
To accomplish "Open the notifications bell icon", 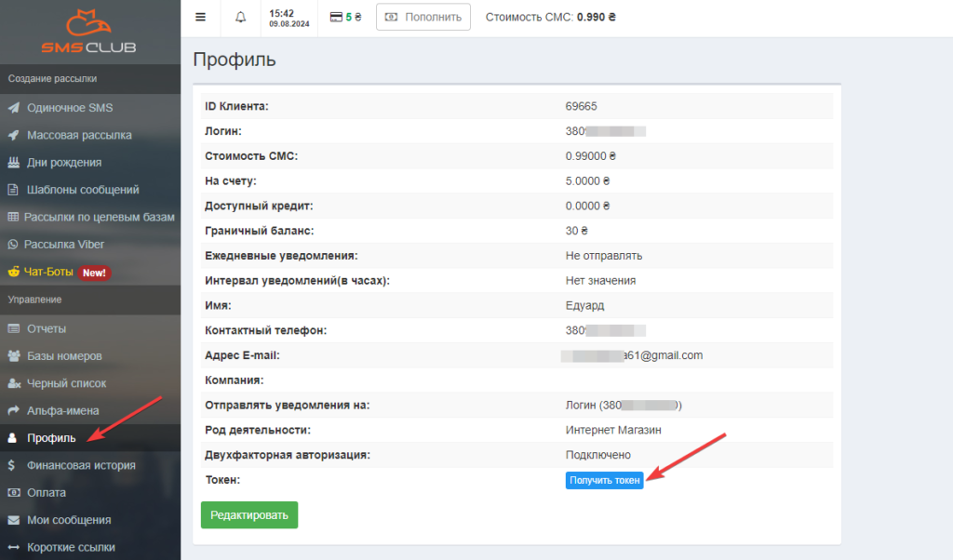I will click(241, 17).
